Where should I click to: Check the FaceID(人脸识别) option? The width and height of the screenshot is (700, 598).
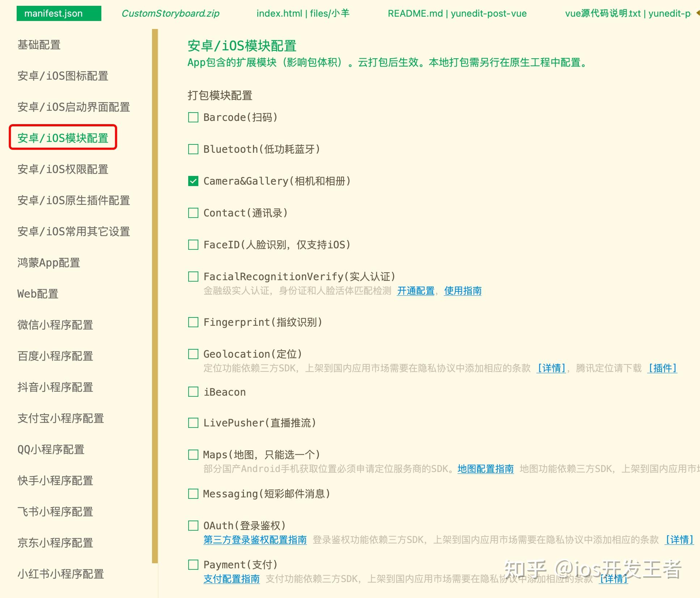click(x=193, y=244)
